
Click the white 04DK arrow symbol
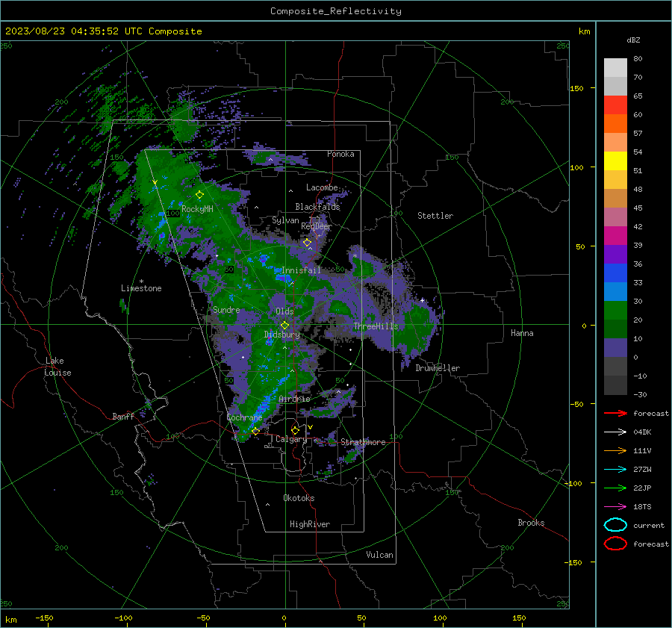615,432
